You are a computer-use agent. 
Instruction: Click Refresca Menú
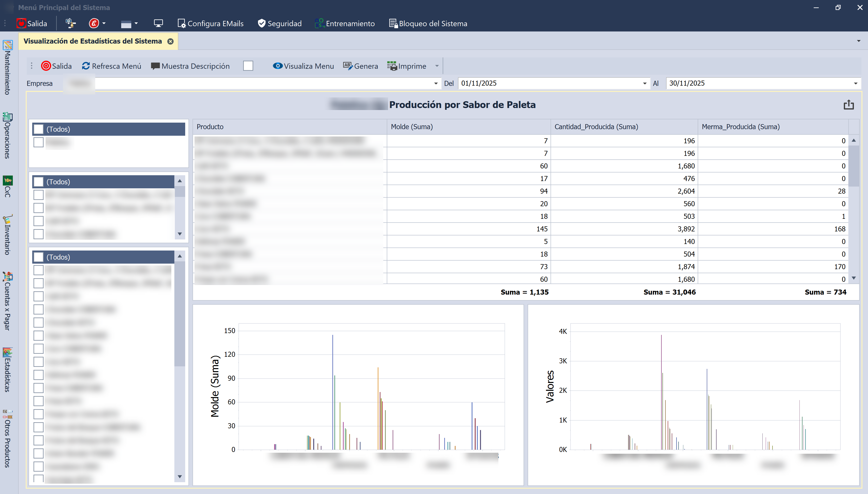click(111, 66)
